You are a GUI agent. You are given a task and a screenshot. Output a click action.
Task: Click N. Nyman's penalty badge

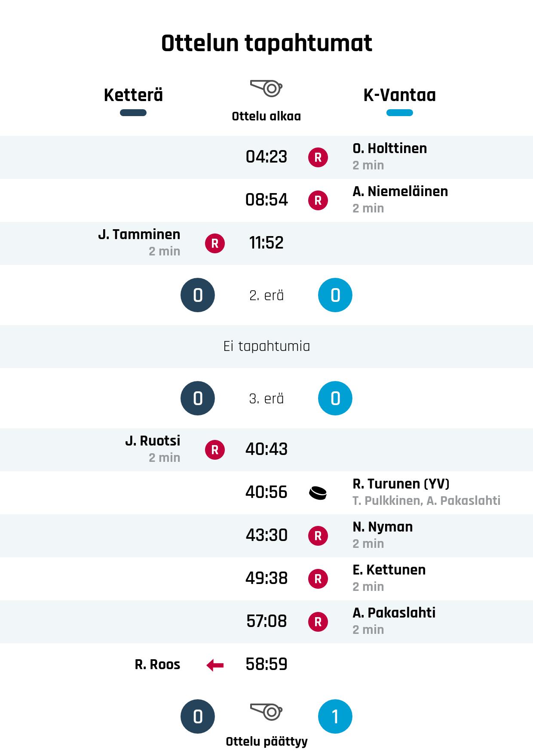[318, 536]
